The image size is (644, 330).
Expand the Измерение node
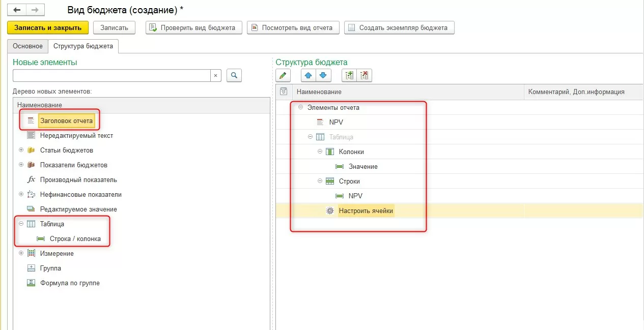21,253
